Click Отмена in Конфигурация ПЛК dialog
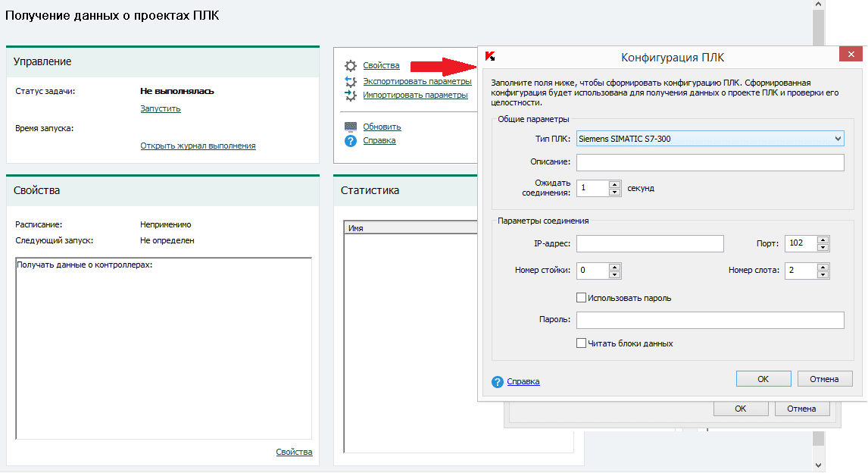This screenshot has width=868, height=473. (824, 379)
